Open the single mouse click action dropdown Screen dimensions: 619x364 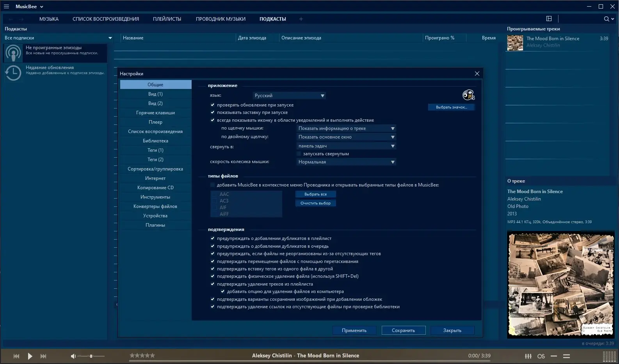(x=346, y=128)
